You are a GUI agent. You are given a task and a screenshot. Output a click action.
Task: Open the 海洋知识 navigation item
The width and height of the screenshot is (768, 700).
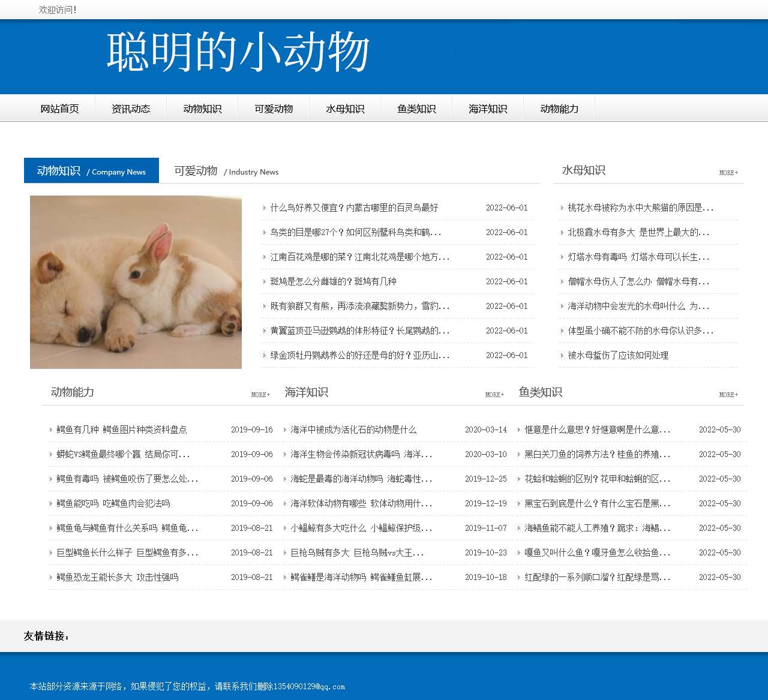click(x=487, y=109)
